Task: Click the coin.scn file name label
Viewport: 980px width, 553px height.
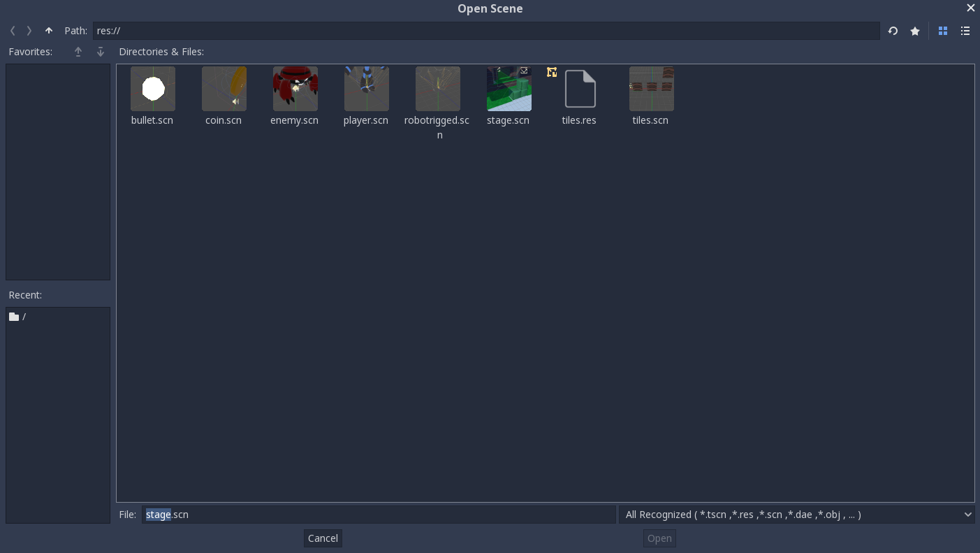Action: point(224,120)
